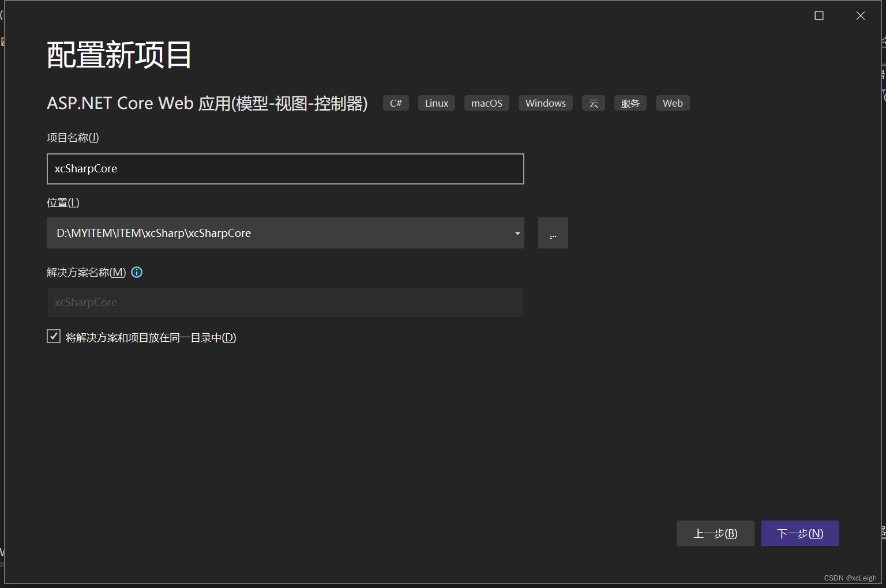Click the 云 tag
Image resolution: width=886 pixels, height=588 pixels.
pos(594,103)
